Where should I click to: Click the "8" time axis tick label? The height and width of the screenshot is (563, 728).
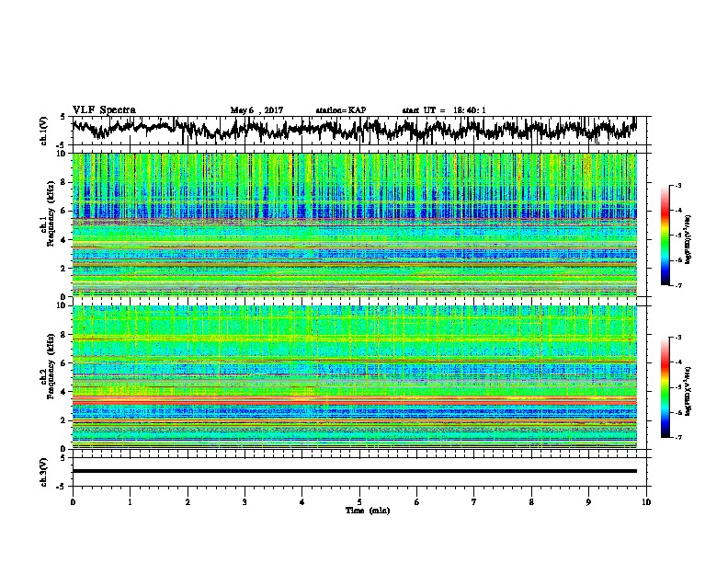coord(531,501)
